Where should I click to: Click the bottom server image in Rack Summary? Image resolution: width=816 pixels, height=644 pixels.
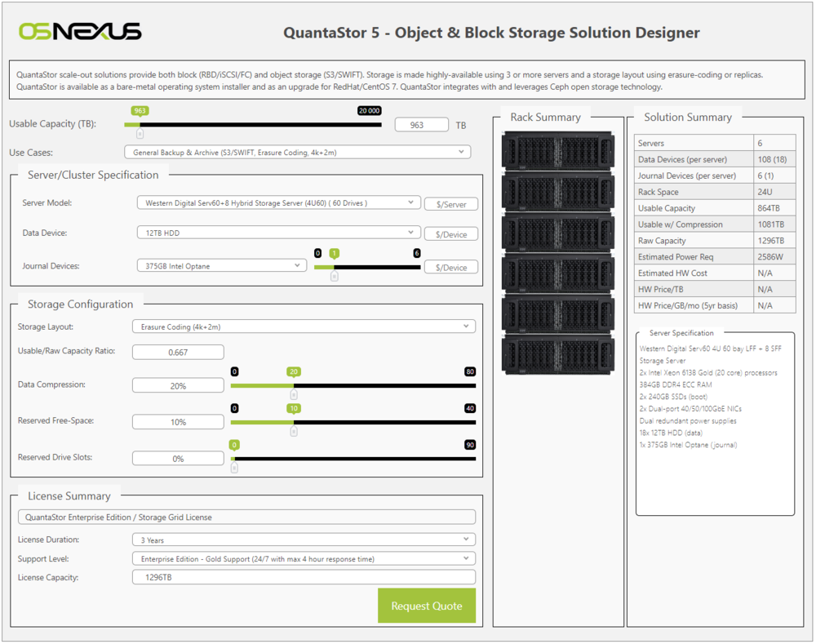557,355
